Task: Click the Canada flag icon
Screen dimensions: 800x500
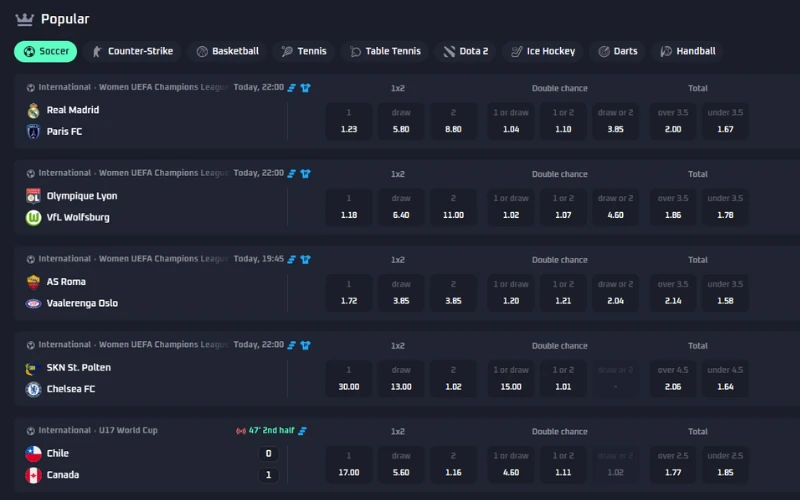Action: [x=33, y=475]
